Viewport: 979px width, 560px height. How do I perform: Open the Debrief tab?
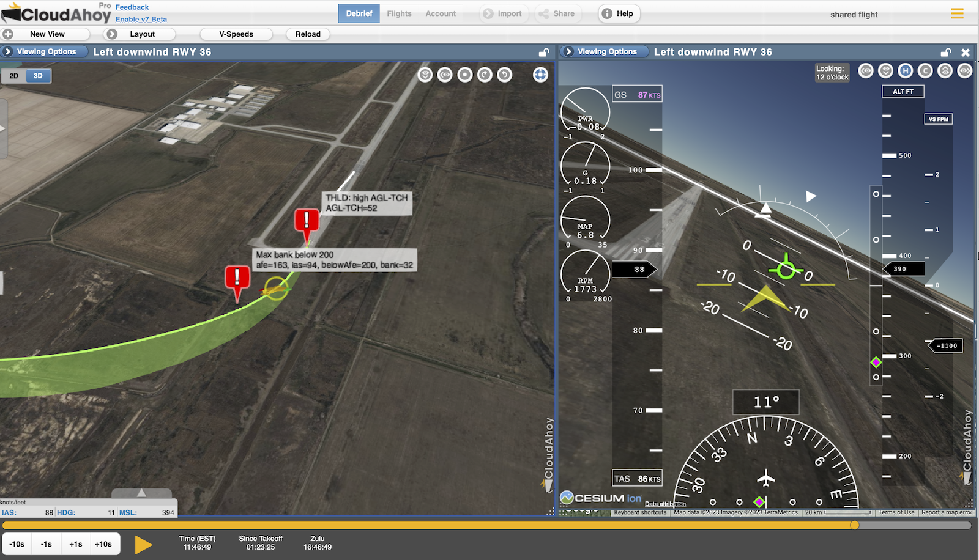click(x=359, y=13)
